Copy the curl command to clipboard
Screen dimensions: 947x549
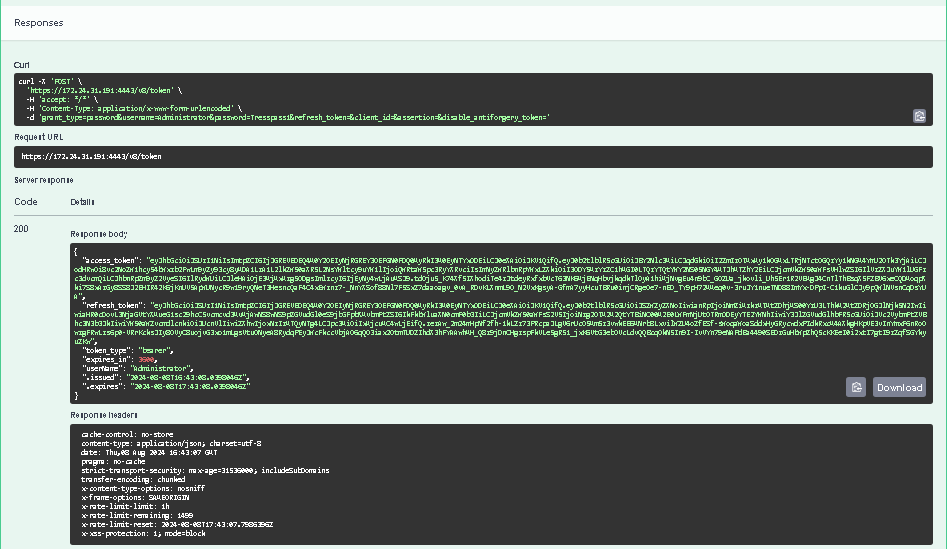(919, 116)
